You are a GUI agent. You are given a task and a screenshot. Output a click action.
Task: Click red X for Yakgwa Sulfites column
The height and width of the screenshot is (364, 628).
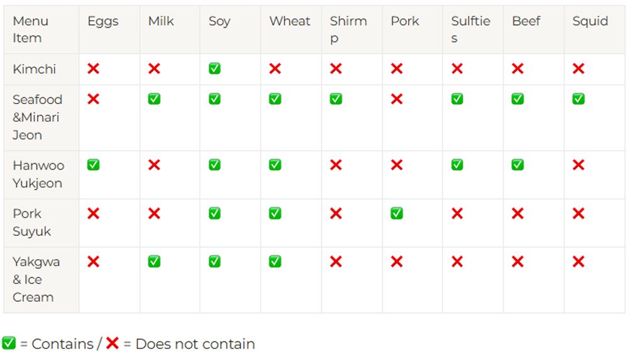[457, 261]
